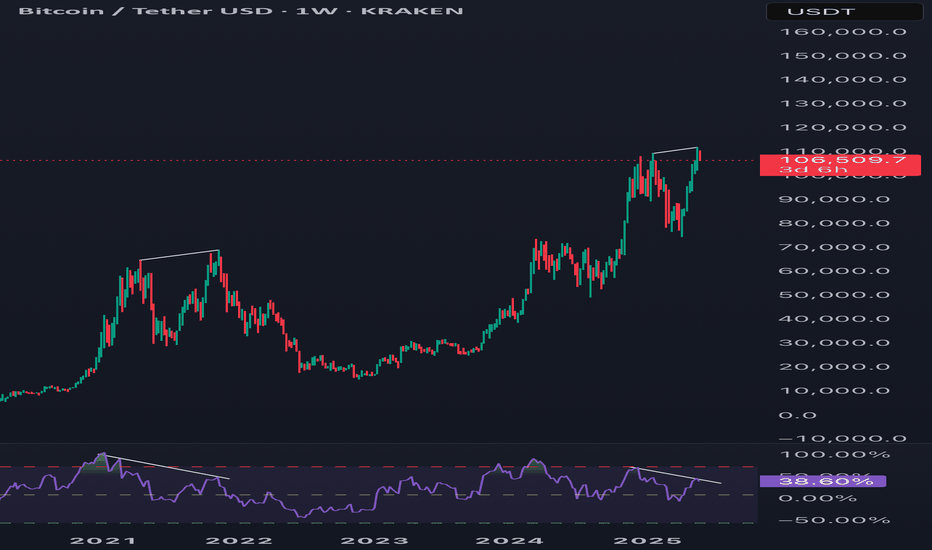Click the 2025 time axis label
Viewport: 932px width, 550px height.
[647, 541]
